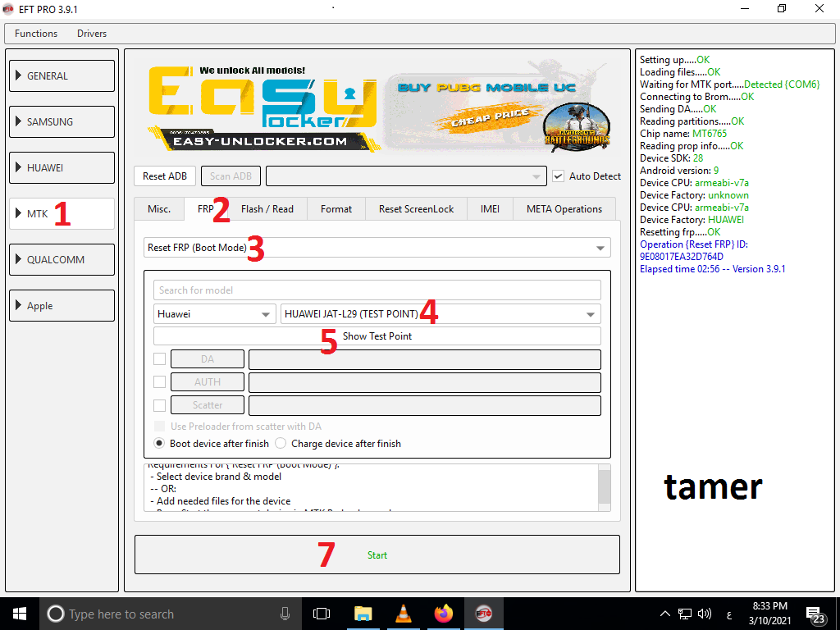The height and width of the screenshot is (630, 840).
Task: Switch to the Reset ScreenLock tab
Action: click(x=416, y=209)
